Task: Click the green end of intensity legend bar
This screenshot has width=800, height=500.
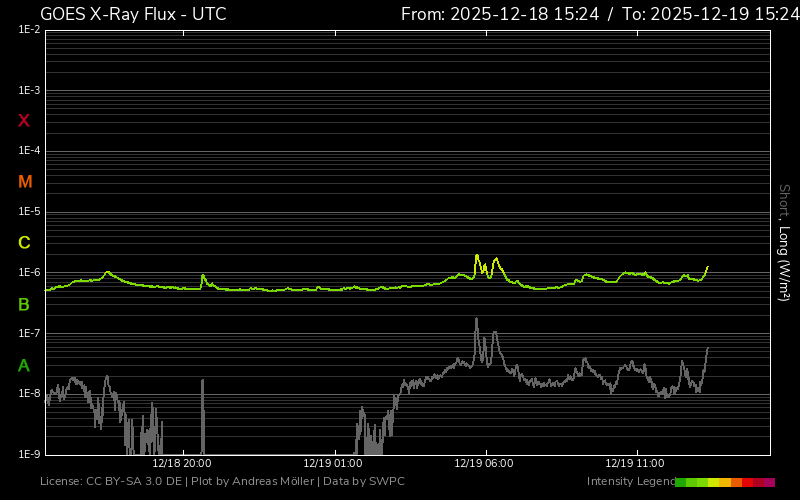Action: pos(681,482)
